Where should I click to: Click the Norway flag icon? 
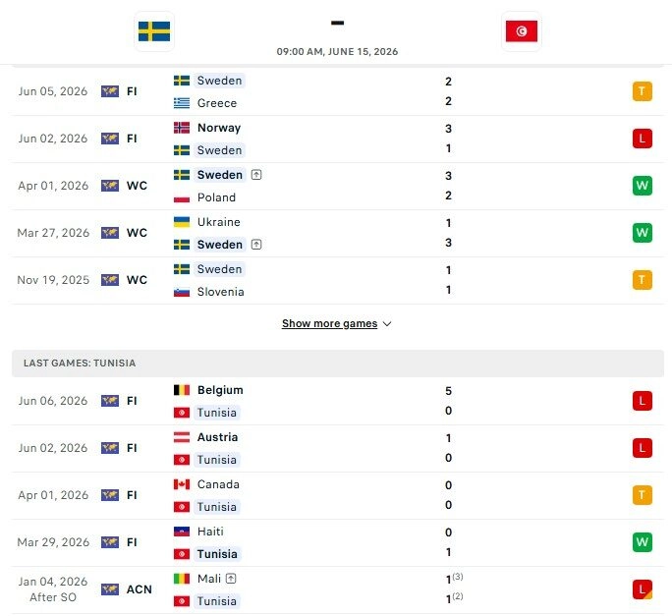[182, 128]
